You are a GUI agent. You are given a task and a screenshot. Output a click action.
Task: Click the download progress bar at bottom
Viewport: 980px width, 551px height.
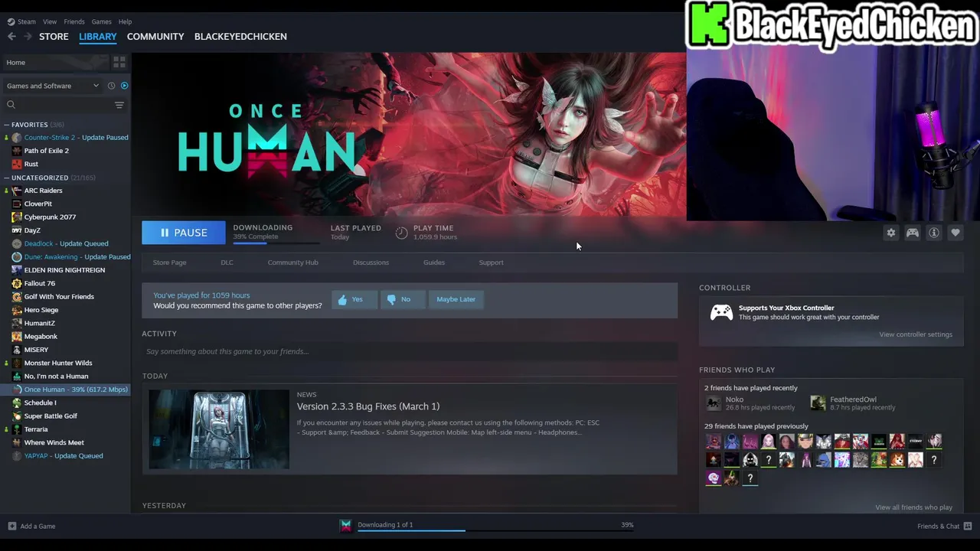[495, 530]
